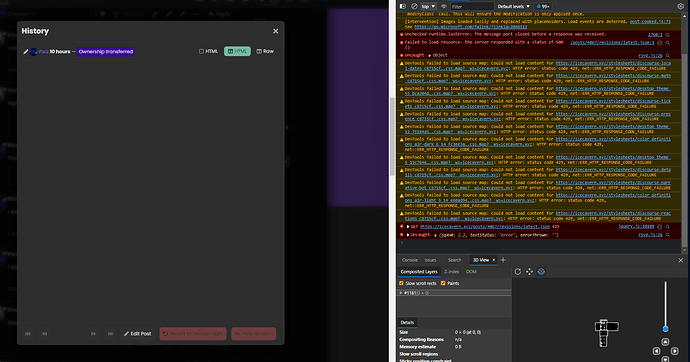Click the Revert to revision button
Image resolution: width=690 pixels, height=362 pixels.
coord(193,334)
